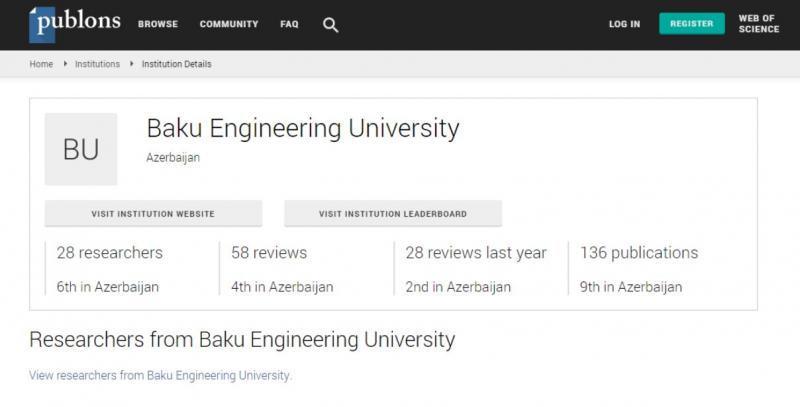This screenshot has width=800, height=407.
Task: Click the 28 researchers stat
Action: (110, 252)
